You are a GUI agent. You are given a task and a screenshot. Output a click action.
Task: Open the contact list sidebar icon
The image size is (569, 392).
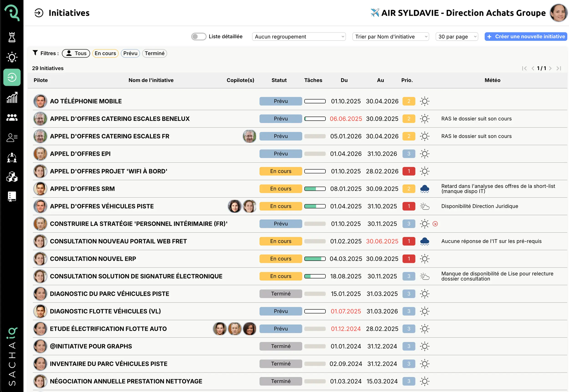pos(12,137)
